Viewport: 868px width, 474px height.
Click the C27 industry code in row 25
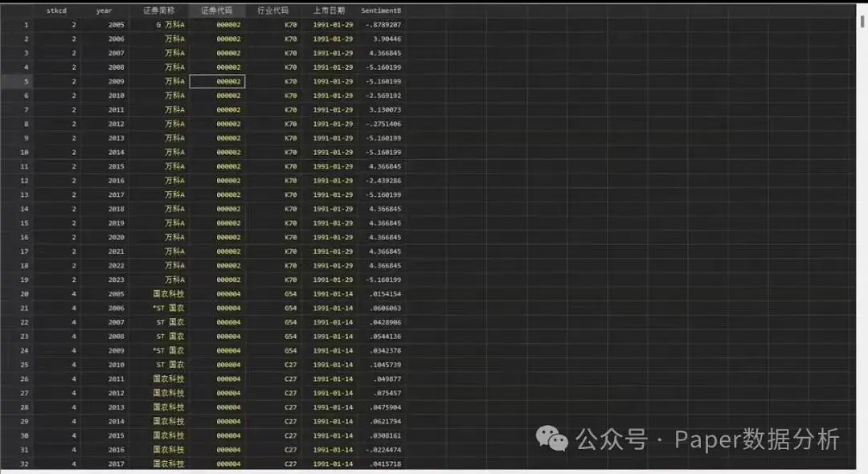(x=291, y=365)
